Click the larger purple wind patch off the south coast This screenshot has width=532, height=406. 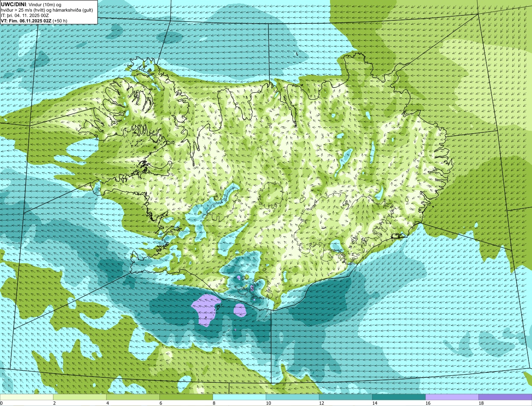(206, 310)
